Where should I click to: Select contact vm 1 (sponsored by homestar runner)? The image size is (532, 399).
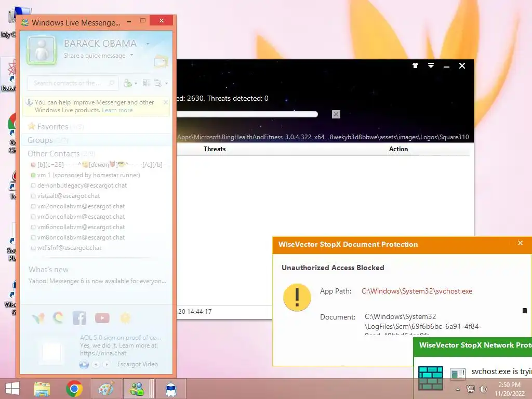(x=86, y=175)
